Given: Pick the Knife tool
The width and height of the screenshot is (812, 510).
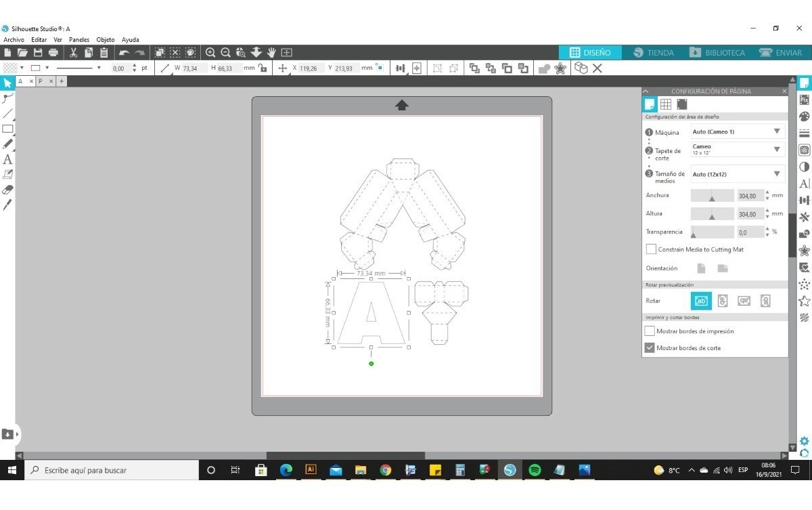Looking at the screenshot, I should [x=7, y=204].
